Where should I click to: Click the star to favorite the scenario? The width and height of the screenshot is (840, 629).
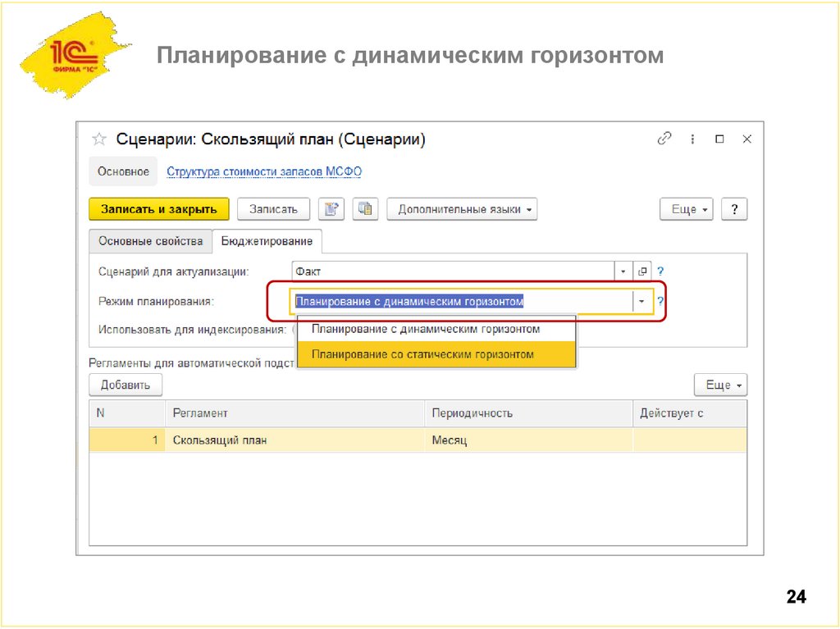pos(98,139)
